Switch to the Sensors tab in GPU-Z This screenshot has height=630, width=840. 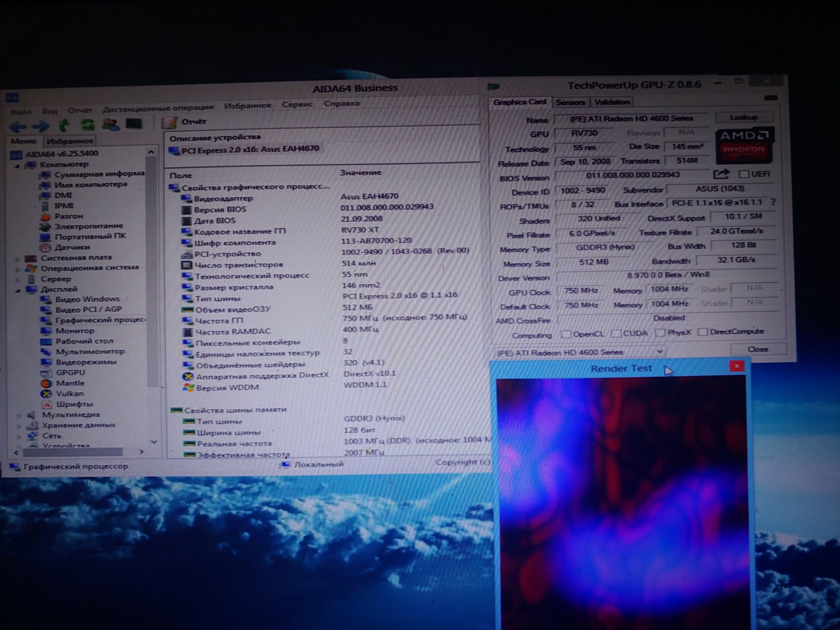tap(570, 102)
